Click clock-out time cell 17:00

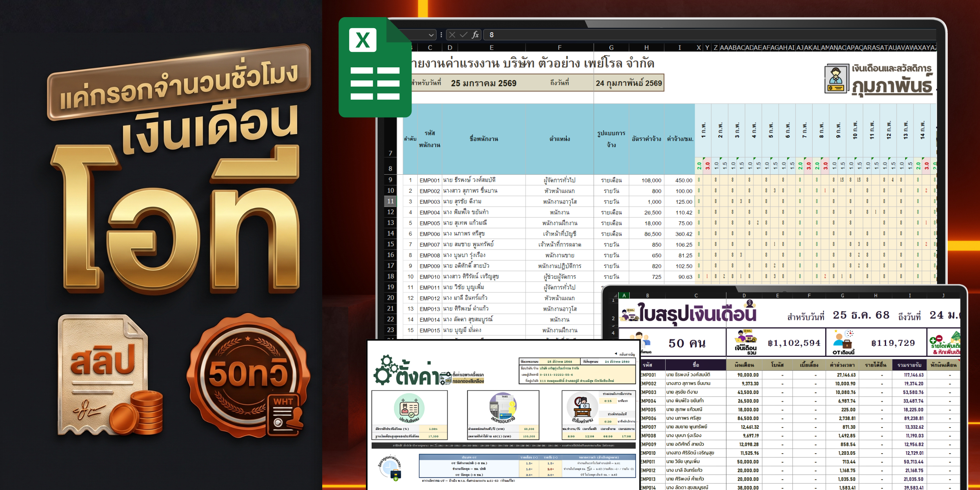click(626, 436)
